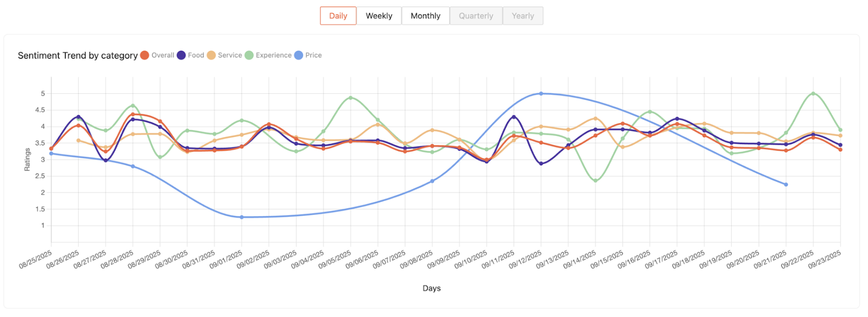Click the orange Overall legend circle
Viewport: 868px width, 317px height.
[145, 55]
